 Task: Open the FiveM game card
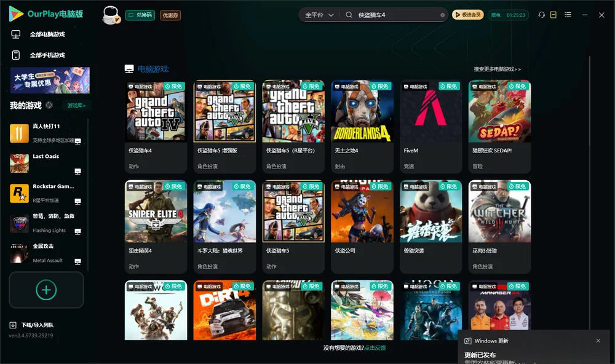pyautogui.click(x=430, y=127)
